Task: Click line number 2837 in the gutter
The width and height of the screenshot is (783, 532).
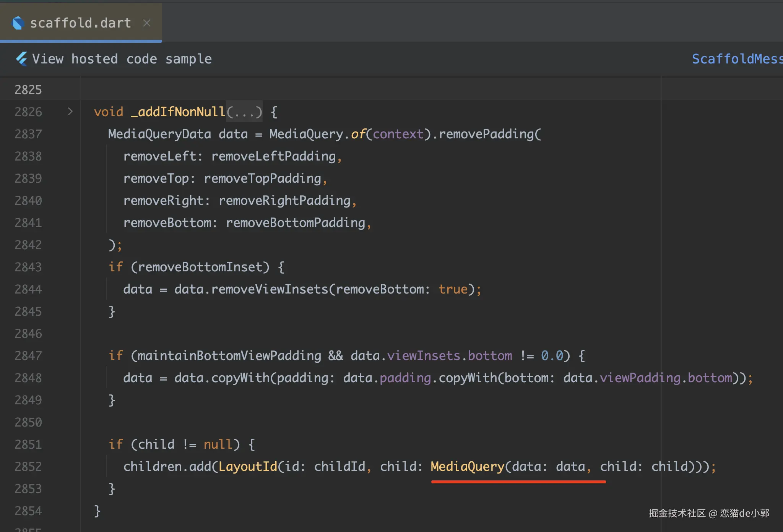Action: tap(28, 134)
